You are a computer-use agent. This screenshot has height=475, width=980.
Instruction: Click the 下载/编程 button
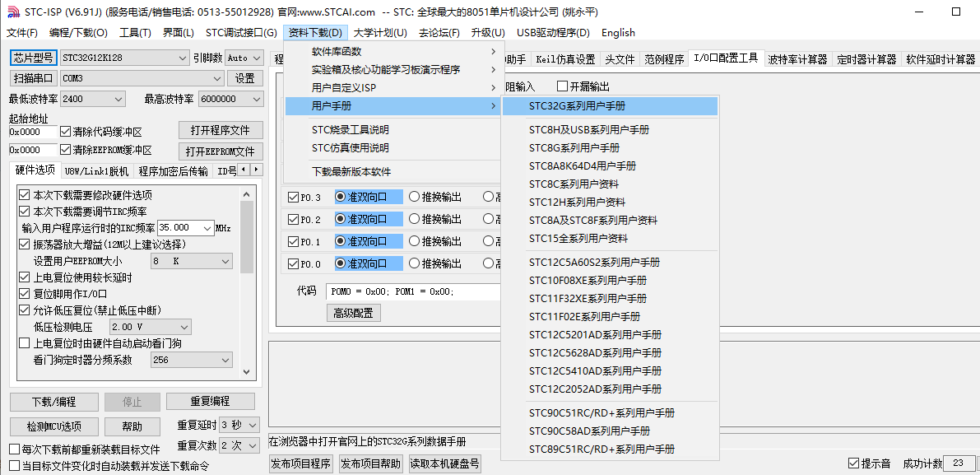point(55,401)
